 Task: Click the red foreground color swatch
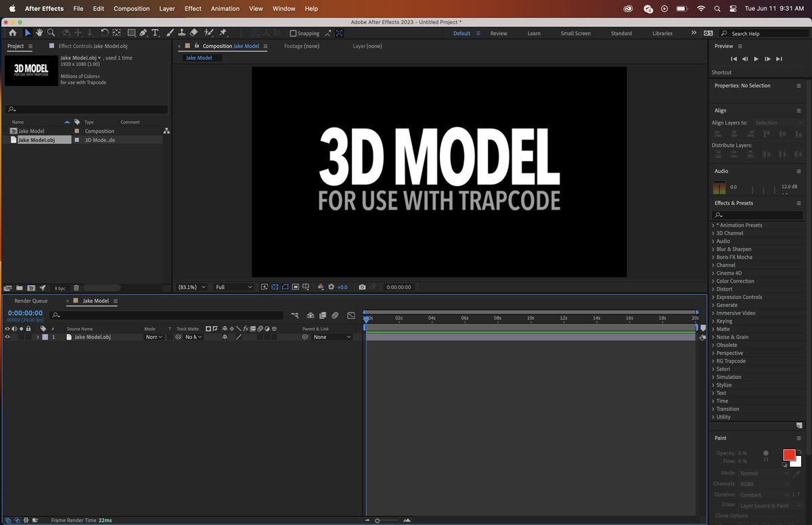[789, 455]
